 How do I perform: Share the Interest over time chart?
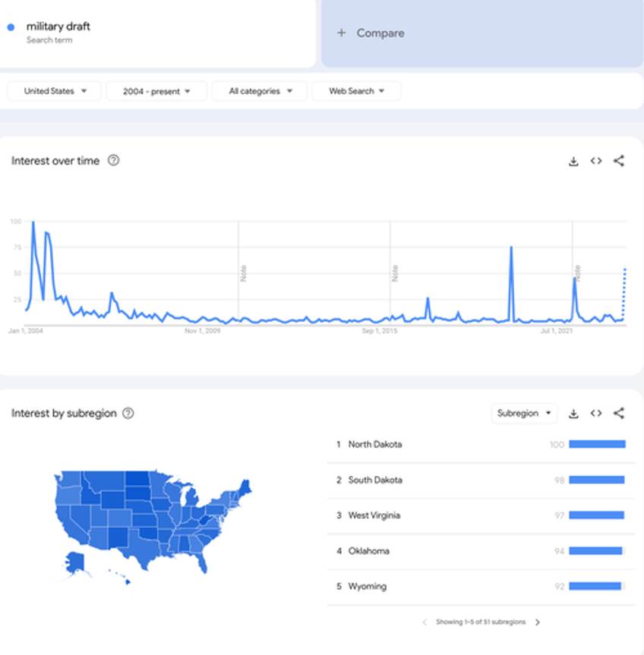pyautogui.click(x=619, y=161)
